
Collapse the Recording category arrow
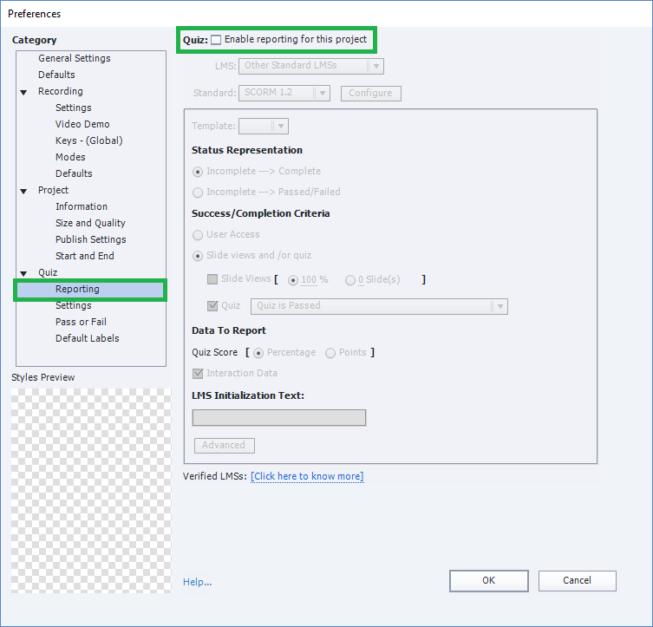point(24,92)
